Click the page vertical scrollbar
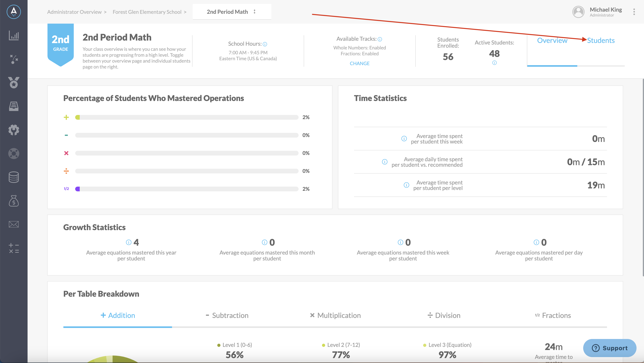This screenshot has width=644, height=363. tap(643, 178)
